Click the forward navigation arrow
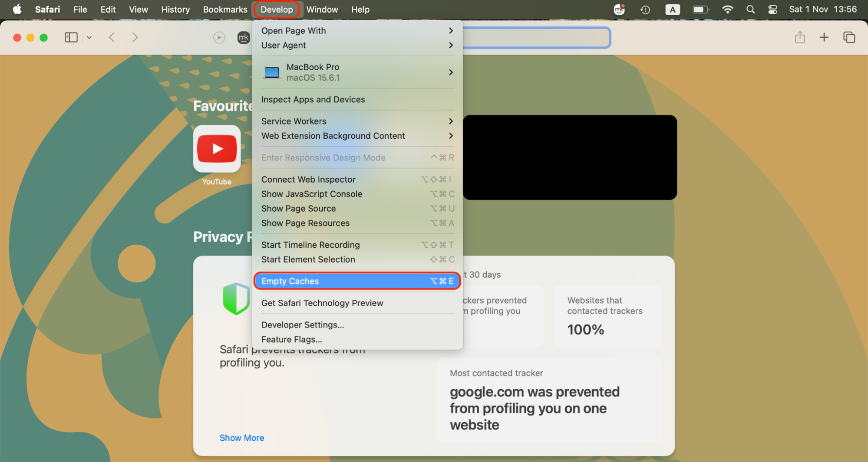 coord(135,37)
